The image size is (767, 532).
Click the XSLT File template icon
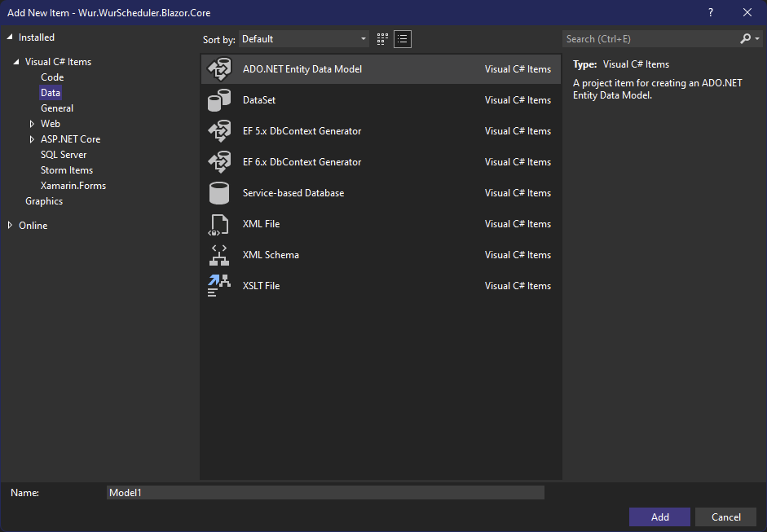pyautogui.click(x=218, y=286)
